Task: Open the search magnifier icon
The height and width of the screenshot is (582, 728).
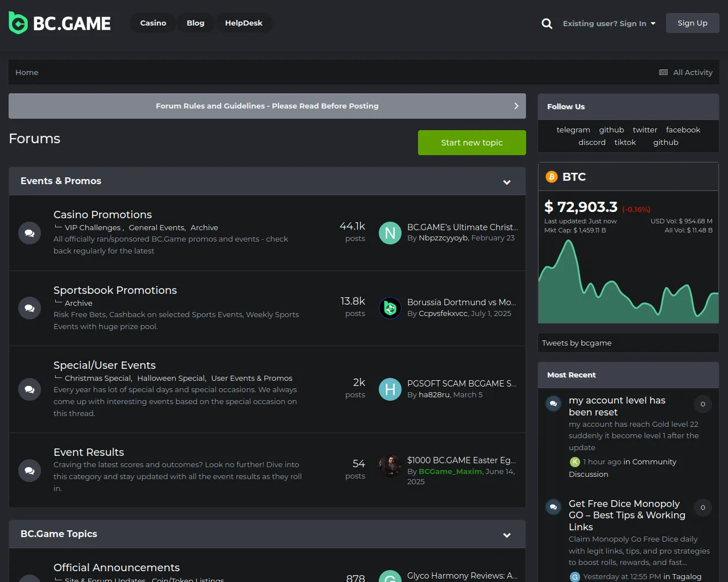Action: click(547, 23)
